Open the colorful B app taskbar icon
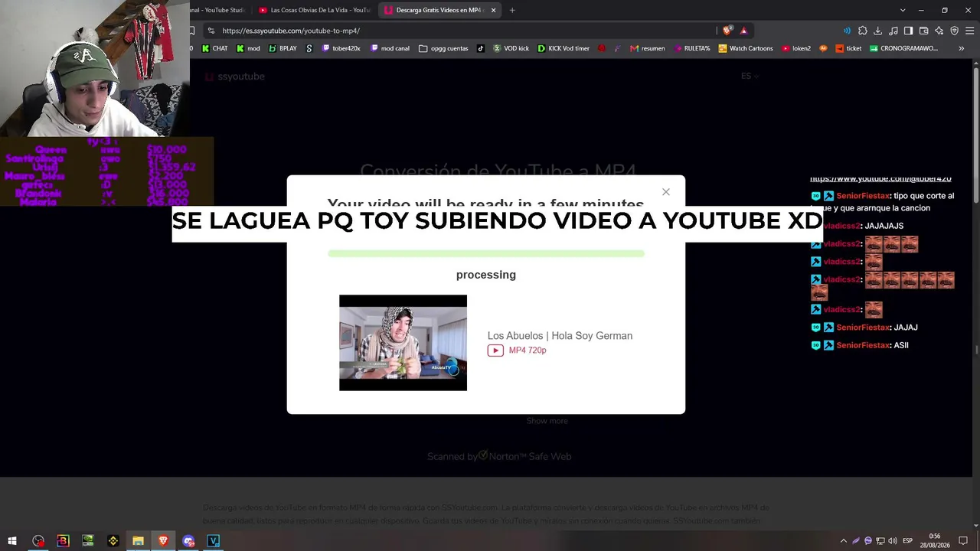Screen dimensions: 980x551 point(63,541)
